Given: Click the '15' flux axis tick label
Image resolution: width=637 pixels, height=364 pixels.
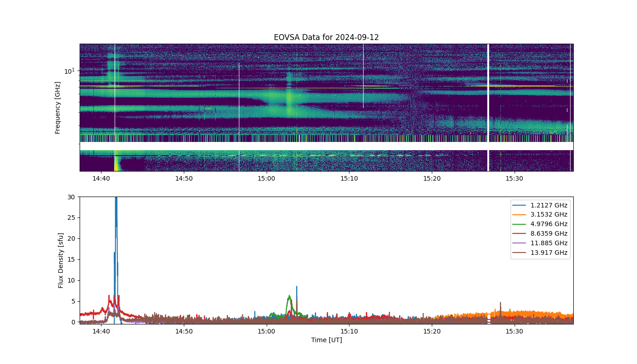Looking at the screenshot, I should (x=71, y=259).
